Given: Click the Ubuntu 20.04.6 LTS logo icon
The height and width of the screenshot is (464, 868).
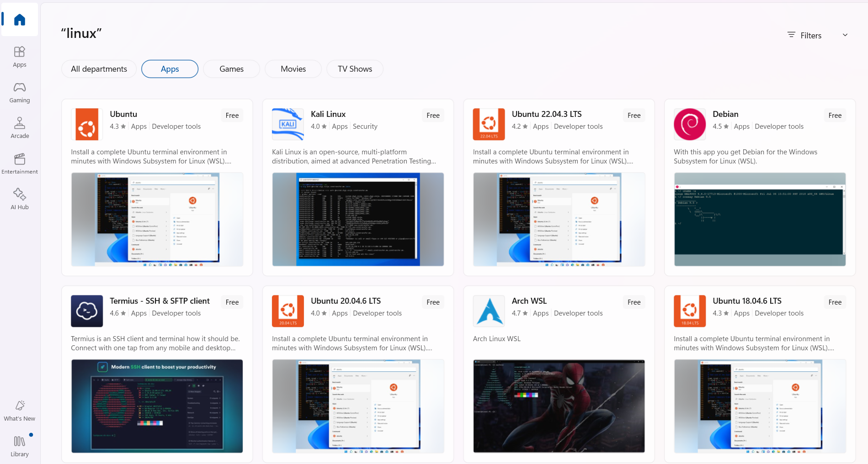Looking at the screenshot, I should [288, 311].
